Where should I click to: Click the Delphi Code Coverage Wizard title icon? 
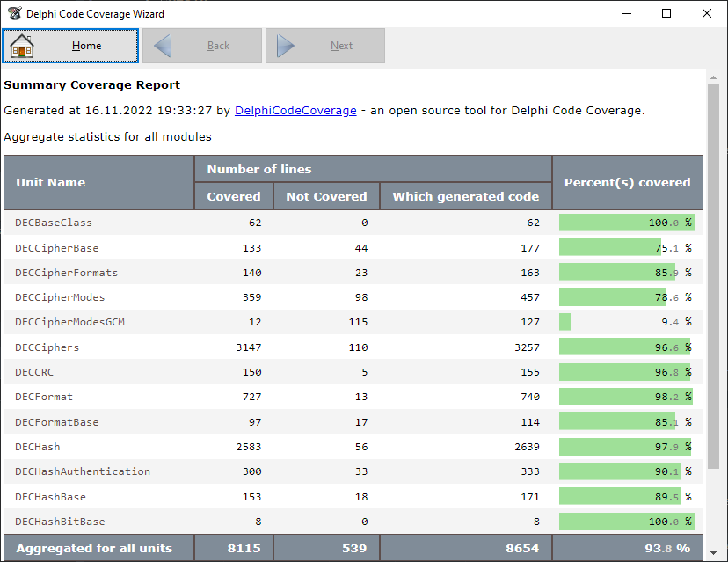(x=13, y=13)
